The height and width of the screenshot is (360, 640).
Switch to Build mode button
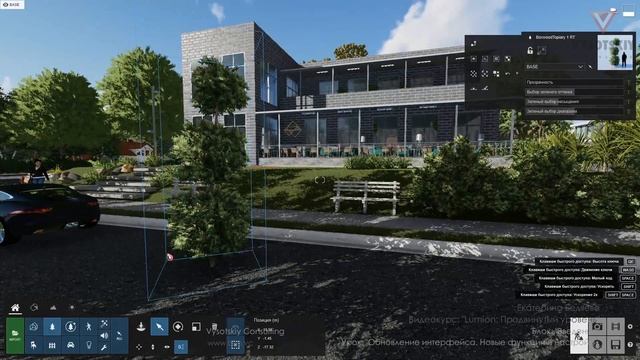tap(579, 336)
